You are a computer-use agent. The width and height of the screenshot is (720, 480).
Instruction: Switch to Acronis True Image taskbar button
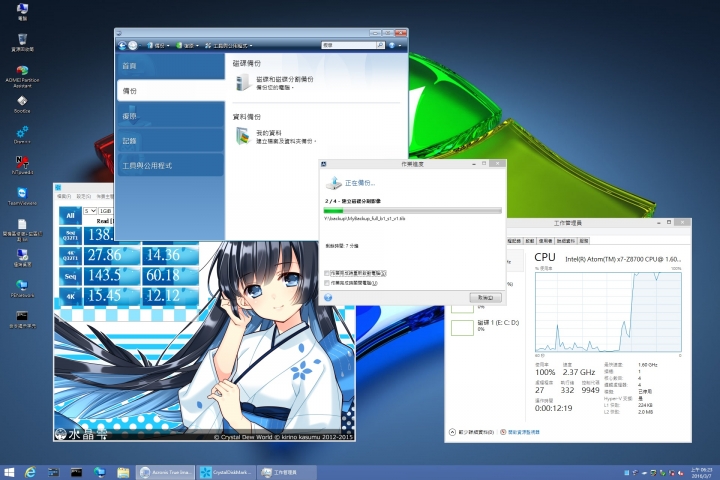166,472
